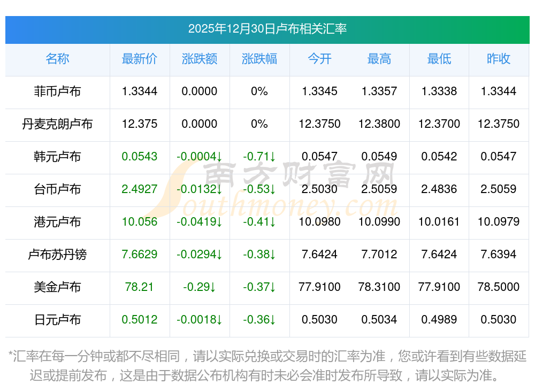The height and width of the screenshot is (392, 535).
Task: Select the 港元卢布 row name
Action: (57, 222)
